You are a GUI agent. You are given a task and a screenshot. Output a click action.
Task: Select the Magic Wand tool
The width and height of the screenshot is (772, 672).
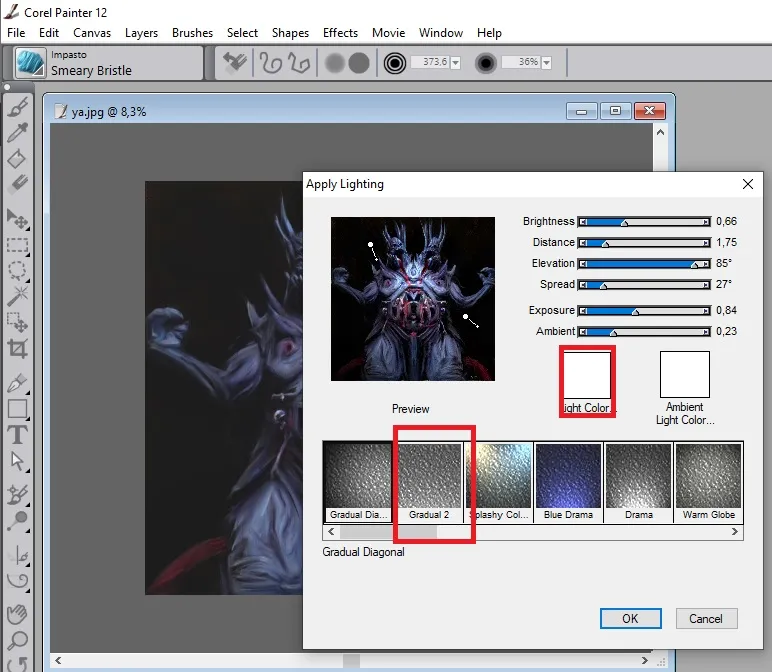(17, 296)
